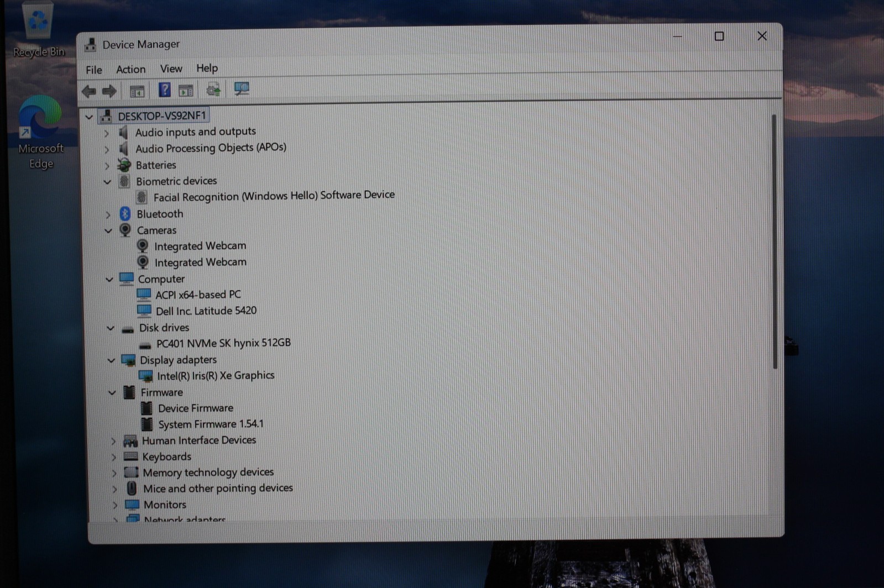Click the Batteries category icon
Screen dimensions: 884x588
[x=124, y=165]
